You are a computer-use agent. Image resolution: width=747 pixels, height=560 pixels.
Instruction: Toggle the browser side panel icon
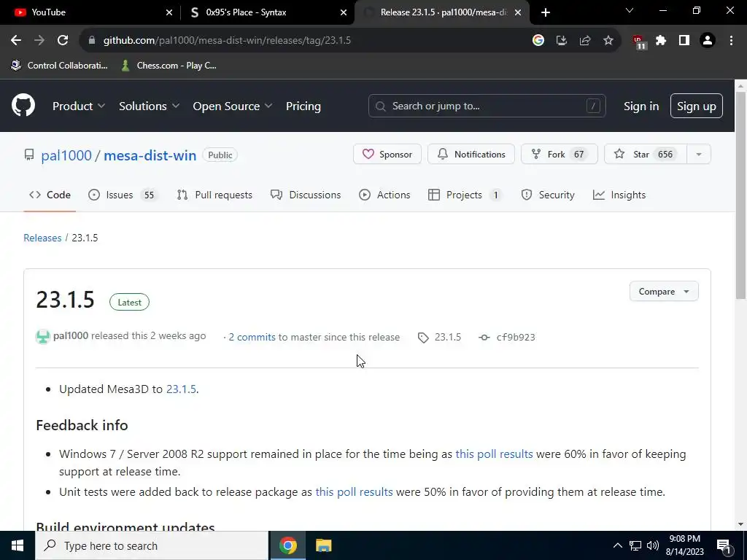point(684,41)
